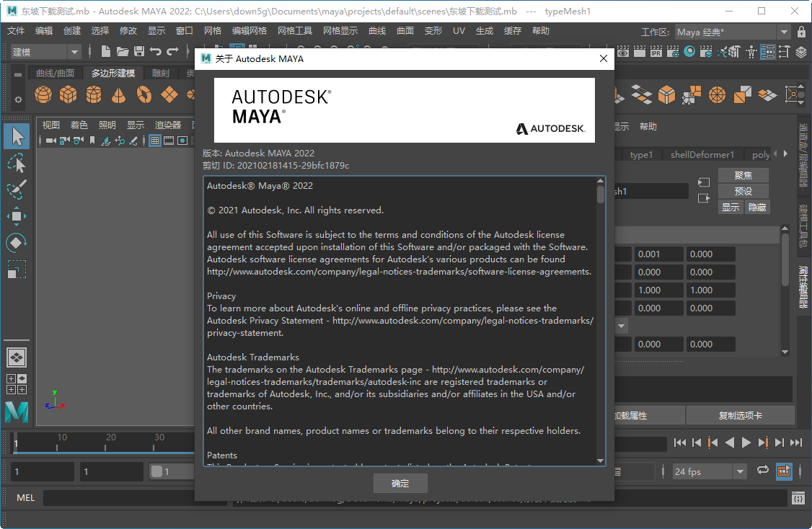Click the 预设 button in attribute editor
Screen dimensions: 812x529
(743, 190)
